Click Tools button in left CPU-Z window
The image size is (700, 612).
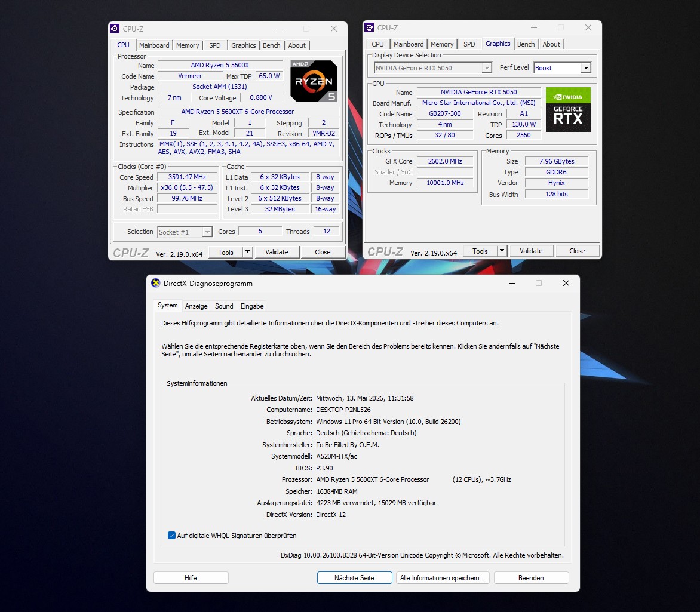tap(225, 252)
